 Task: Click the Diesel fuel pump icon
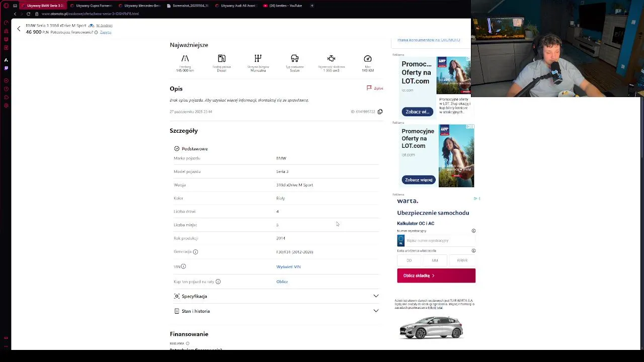tap(221, 58)
